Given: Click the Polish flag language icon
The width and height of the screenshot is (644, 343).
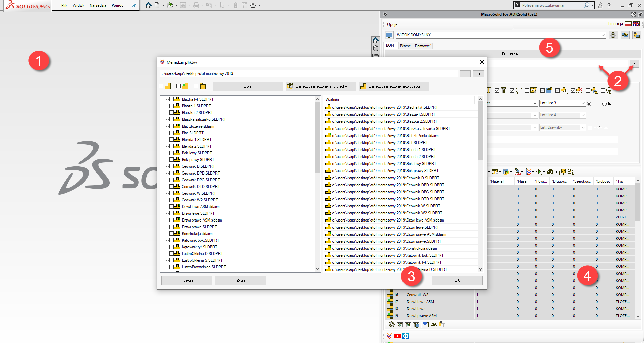Looking at the screenshot, I should click(x=628, y=24).
